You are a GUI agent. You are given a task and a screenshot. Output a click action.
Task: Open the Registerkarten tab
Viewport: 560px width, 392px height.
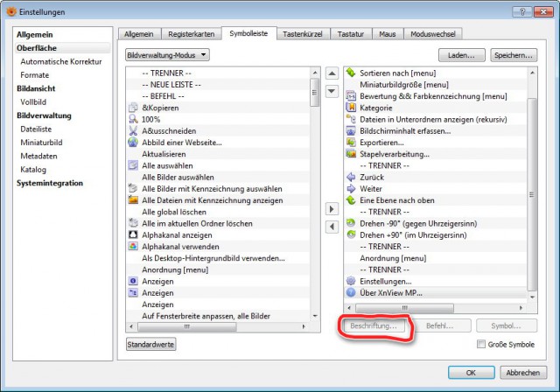(x=192, y=34)
